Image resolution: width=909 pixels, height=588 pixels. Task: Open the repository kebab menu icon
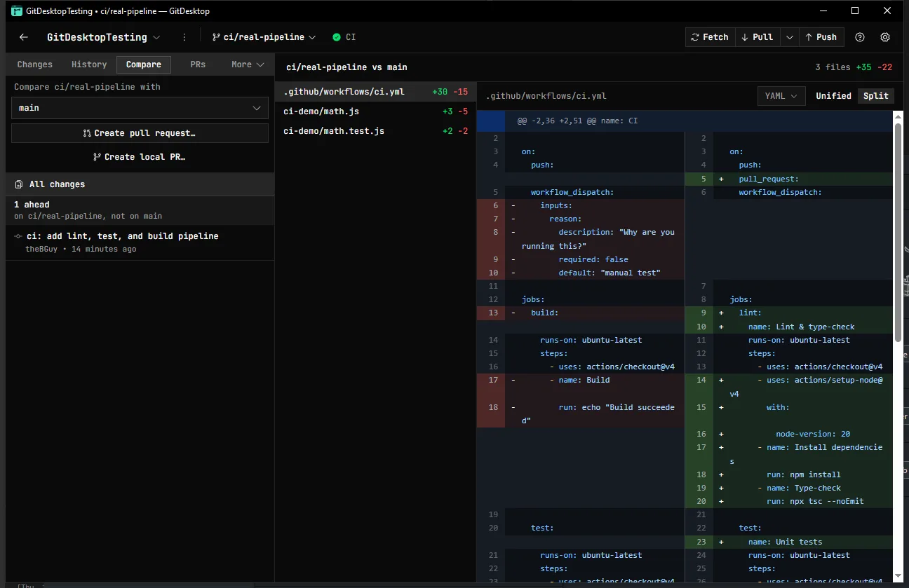click(x=184, y=37)
